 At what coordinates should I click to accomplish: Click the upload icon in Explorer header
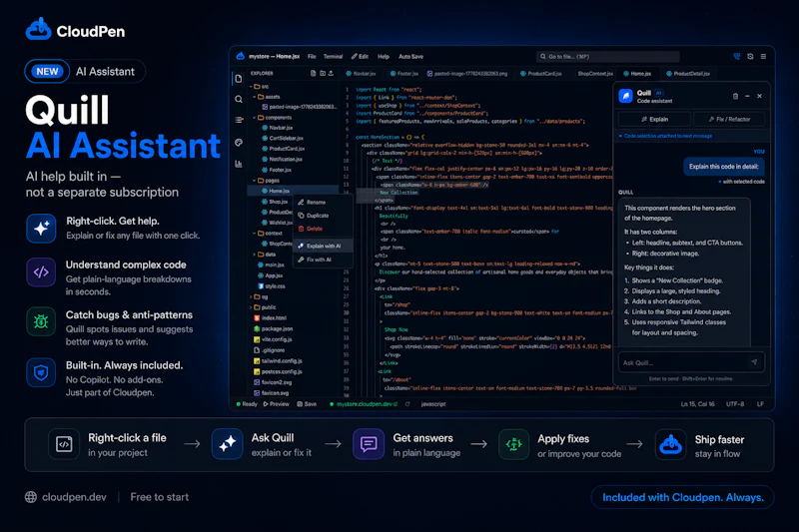click(x=331, y=73)
